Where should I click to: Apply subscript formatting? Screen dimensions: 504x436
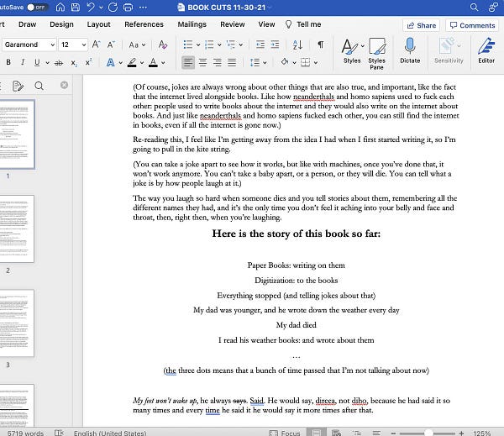point(74,63)
